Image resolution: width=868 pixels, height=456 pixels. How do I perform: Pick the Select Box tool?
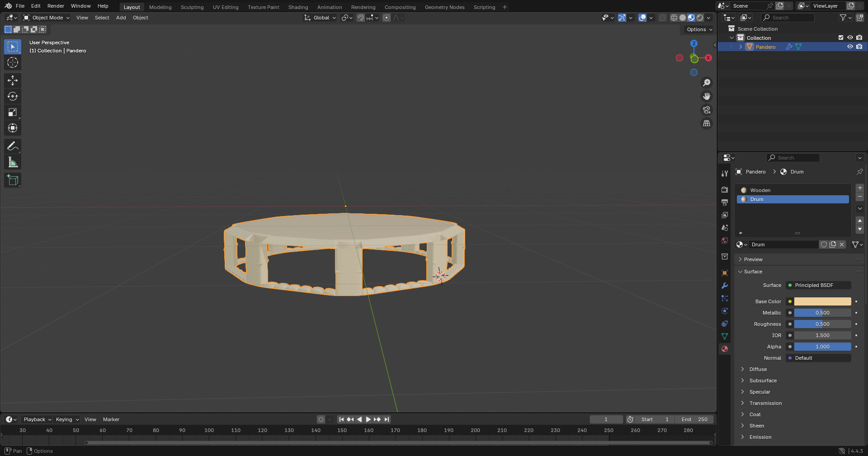point(13,47)
